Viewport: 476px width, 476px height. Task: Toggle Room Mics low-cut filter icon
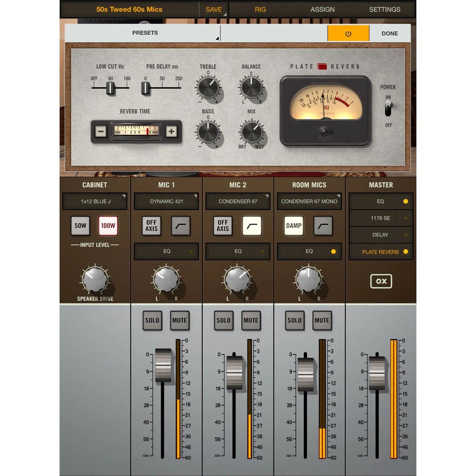click(x=323, y=226)
